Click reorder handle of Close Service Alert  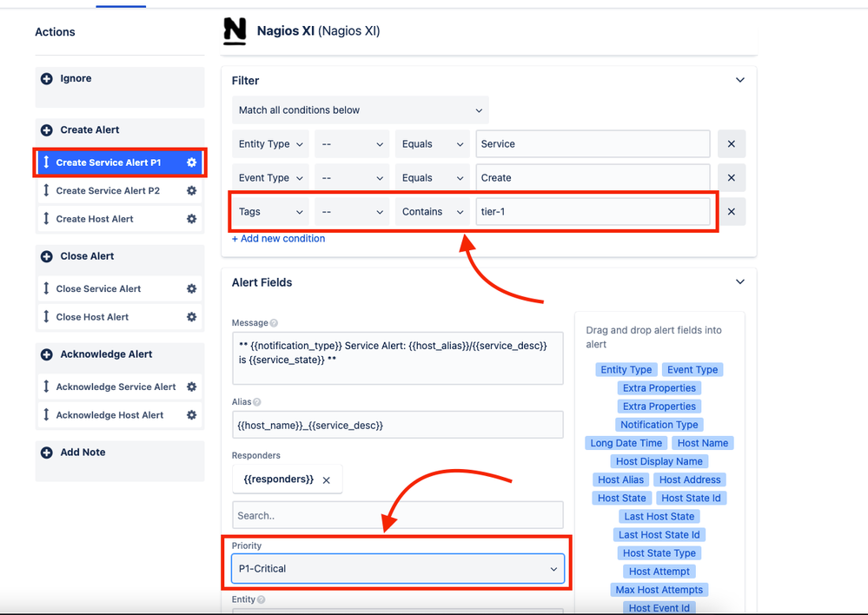pos(46,288)
